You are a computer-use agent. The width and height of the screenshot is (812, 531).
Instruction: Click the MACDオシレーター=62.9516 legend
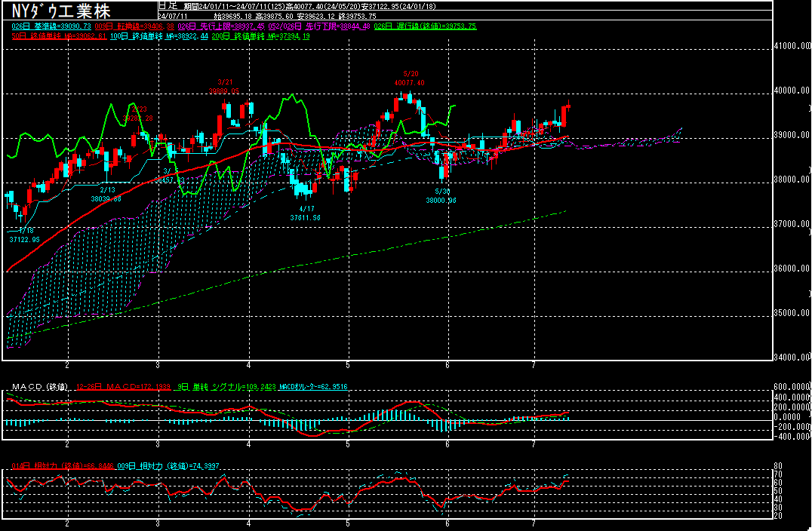tap(313, 387)
